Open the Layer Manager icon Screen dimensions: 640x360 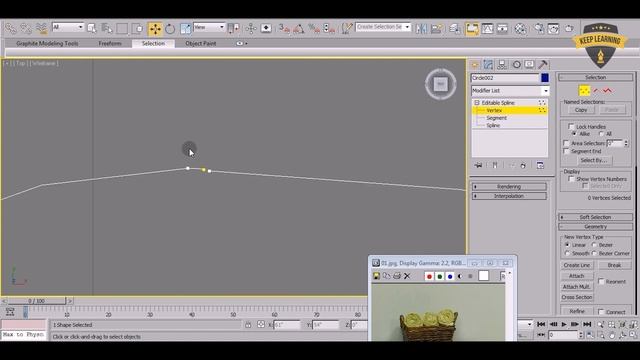(x=455, y=28)
